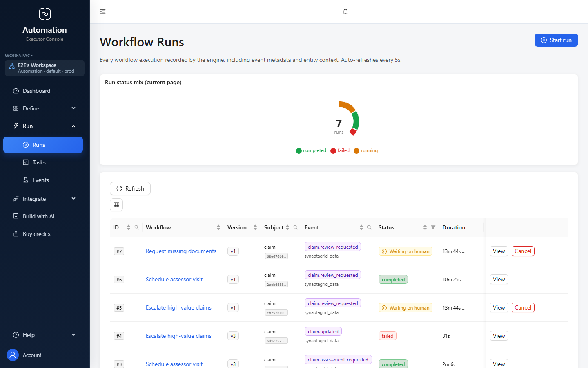Toggle failed legend in status chart
Image resolution: width=588 pixels, height=368 pixels.
click(x=340, y=150)
